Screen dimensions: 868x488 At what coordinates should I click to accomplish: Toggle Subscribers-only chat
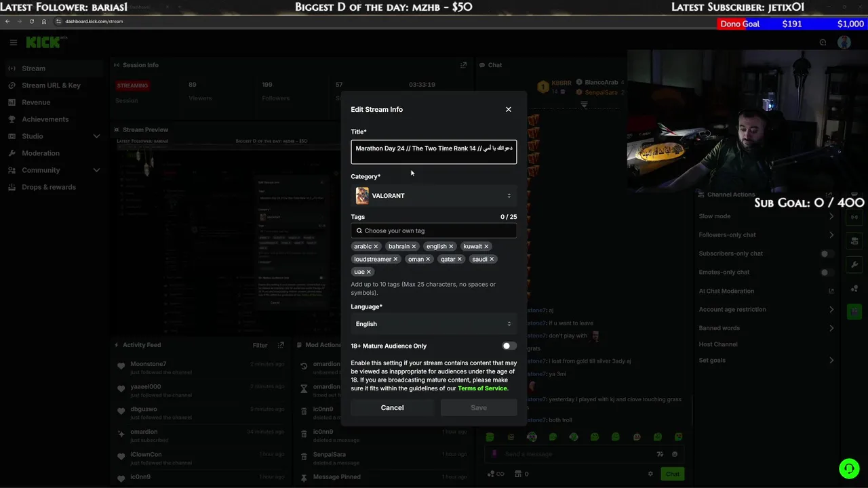pyautogui.click(x=827, y=253)
